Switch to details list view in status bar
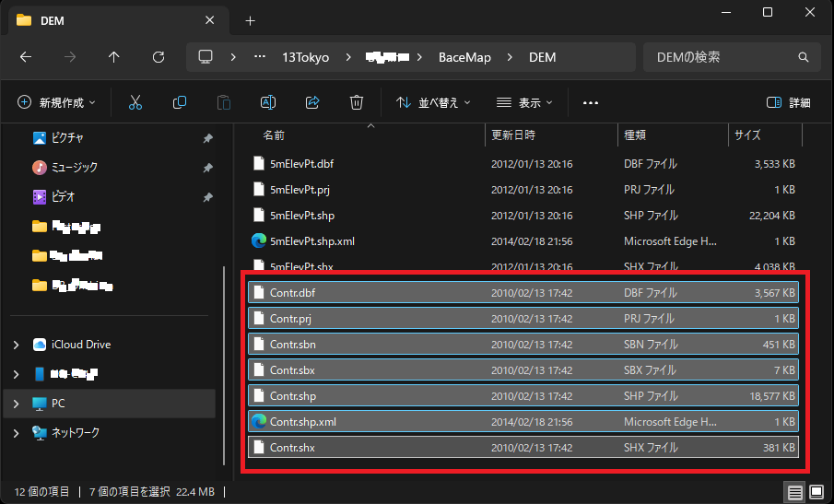Viewport: 834px width, 504px height. pyautogui.click(x=794, y=491)
